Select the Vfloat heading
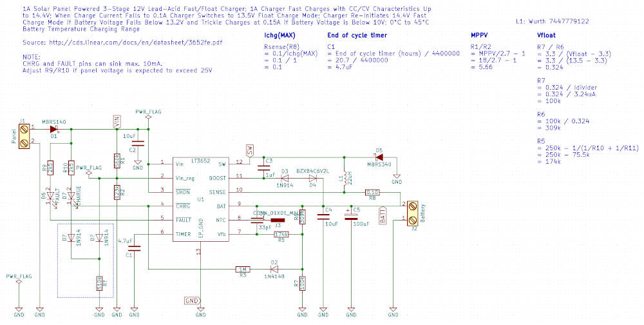Image resolution: width=644 pixels, height=325 pixels. click(546, 35)
